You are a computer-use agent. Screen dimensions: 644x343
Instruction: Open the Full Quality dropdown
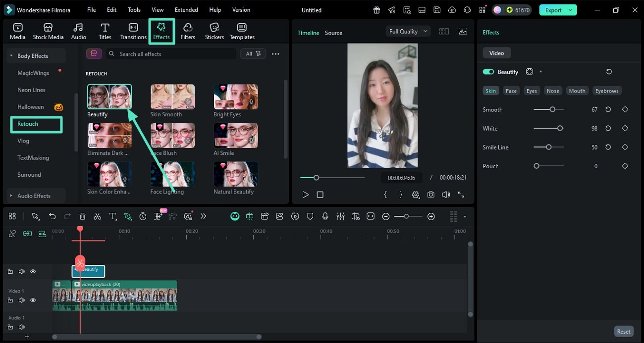point(407,31)
